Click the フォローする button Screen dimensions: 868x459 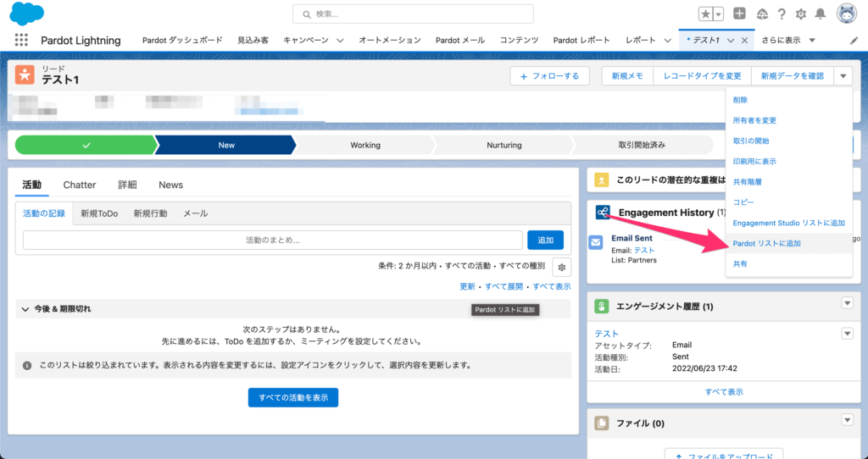[x=549, y=75]
